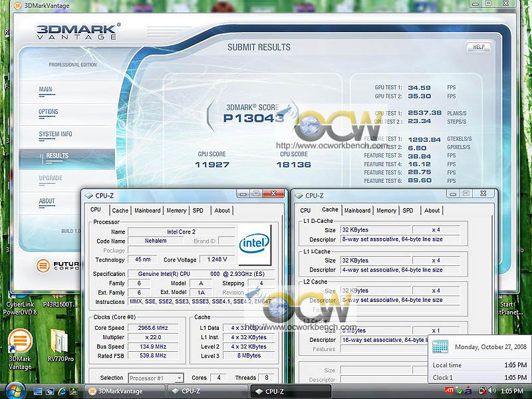Click the 3DMark score P13043
The height and width of the screenshot is (399, 532).
tap(253, 118)
